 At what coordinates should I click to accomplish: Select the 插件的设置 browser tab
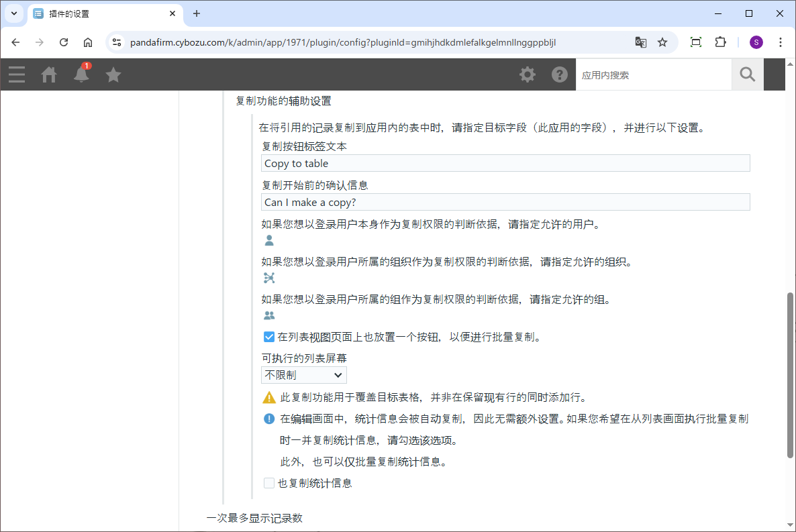[101, 13]
